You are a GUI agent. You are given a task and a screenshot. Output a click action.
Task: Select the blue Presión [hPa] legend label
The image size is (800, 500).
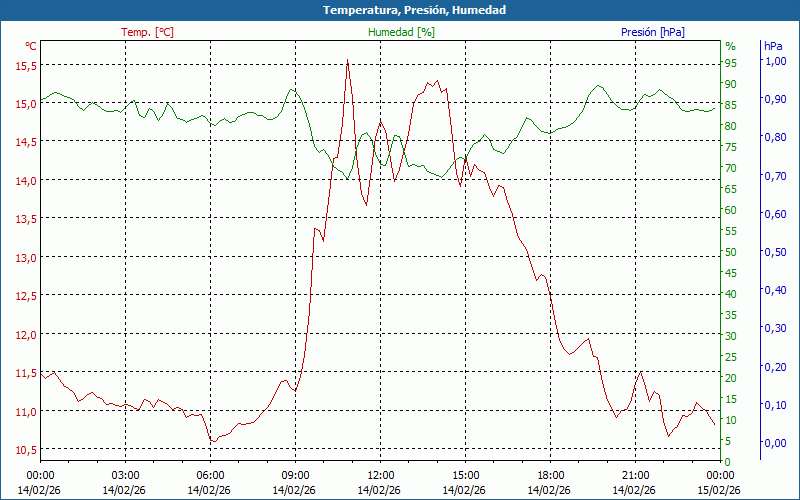[x=652, y=32]
